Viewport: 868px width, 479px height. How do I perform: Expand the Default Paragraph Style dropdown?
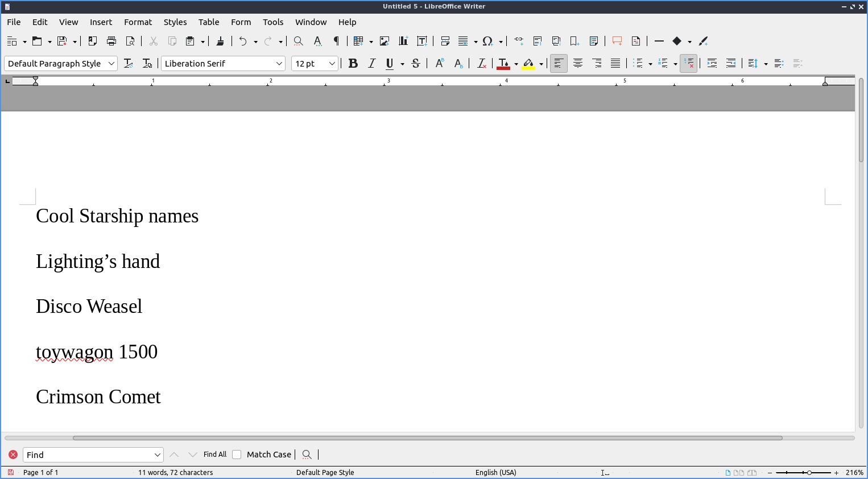click(x=111, y=64)
